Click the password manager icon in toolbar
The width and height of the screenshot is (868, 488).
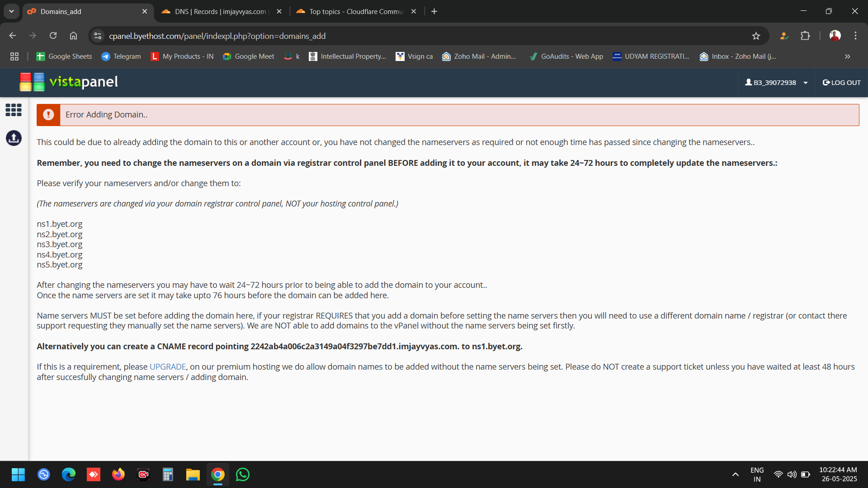[x=784, y=36]
